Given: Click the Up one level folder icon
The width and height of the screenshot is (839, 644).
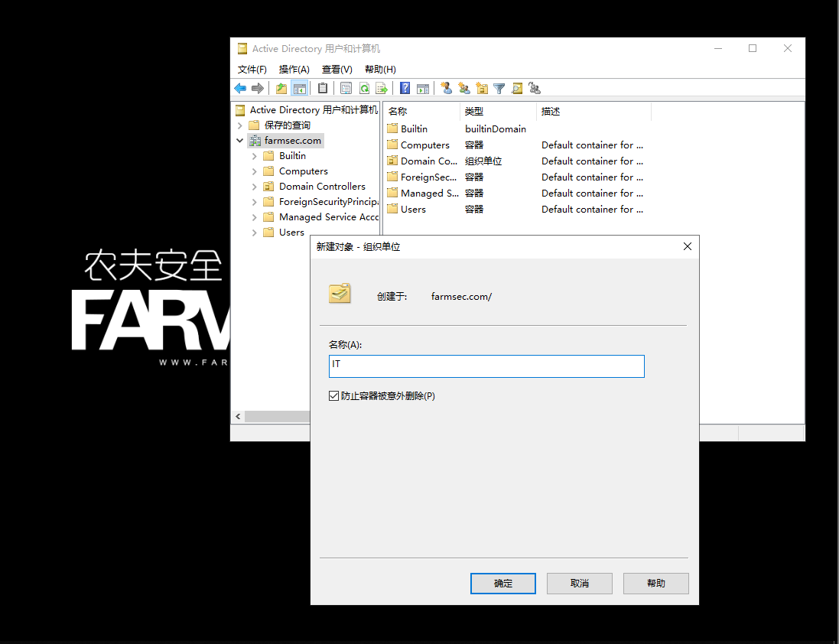Looking at the screenshot, I should pyautogui.click(x=281, y=88).
